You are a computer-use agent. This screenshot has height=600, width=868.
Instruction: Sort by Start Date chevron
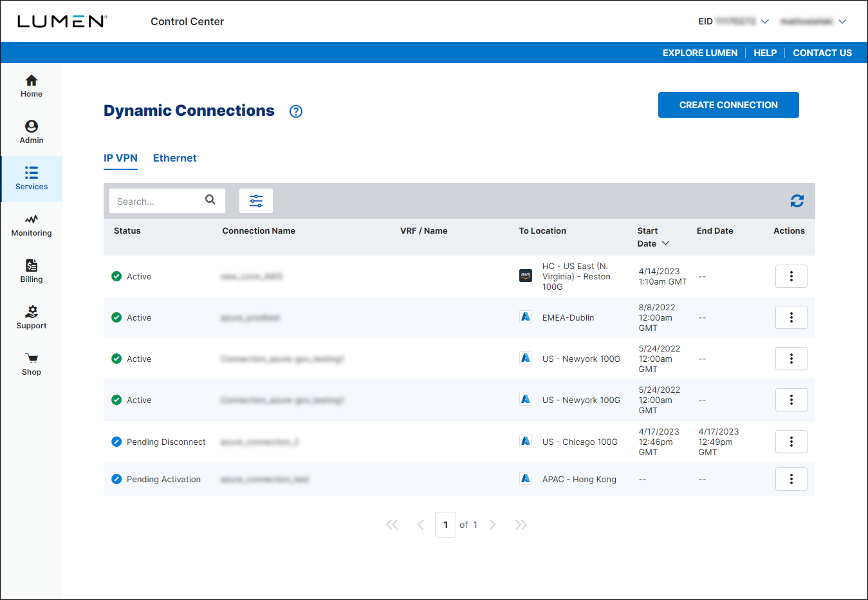[x=666, y=243]
